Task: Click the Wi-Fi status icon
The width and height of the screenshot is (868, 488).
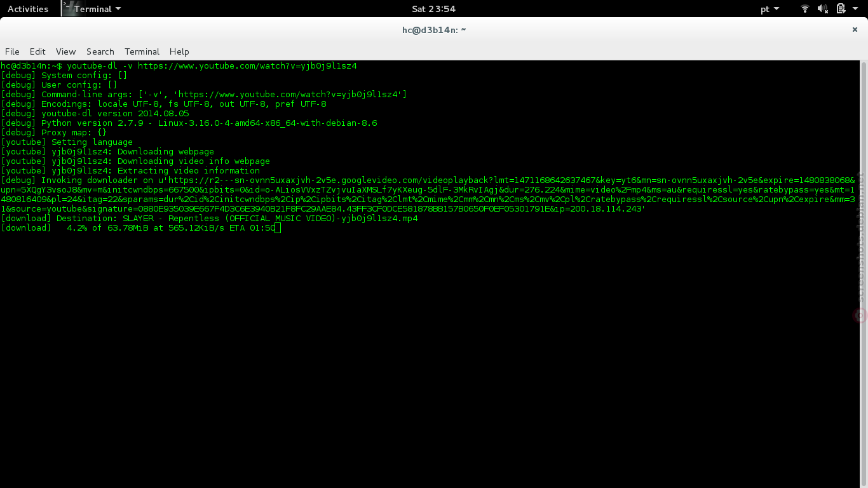Action: pos(805,9)
